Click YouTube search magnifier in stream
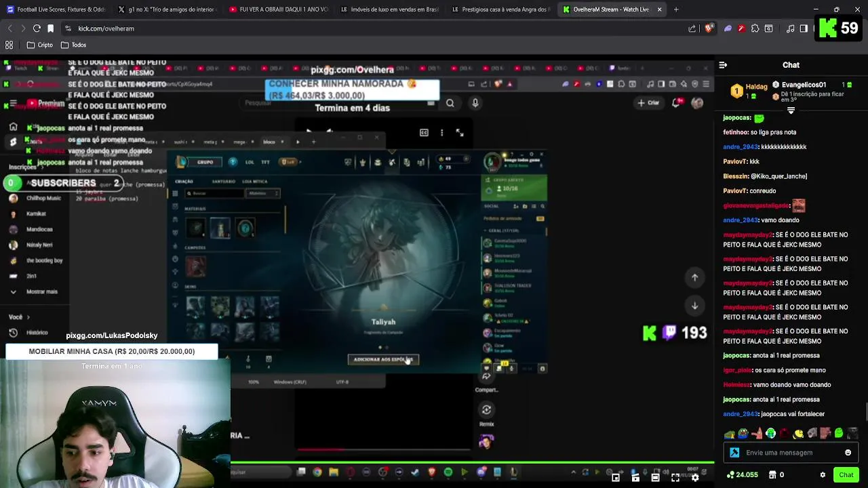The image size is (868, 488). 450,103
